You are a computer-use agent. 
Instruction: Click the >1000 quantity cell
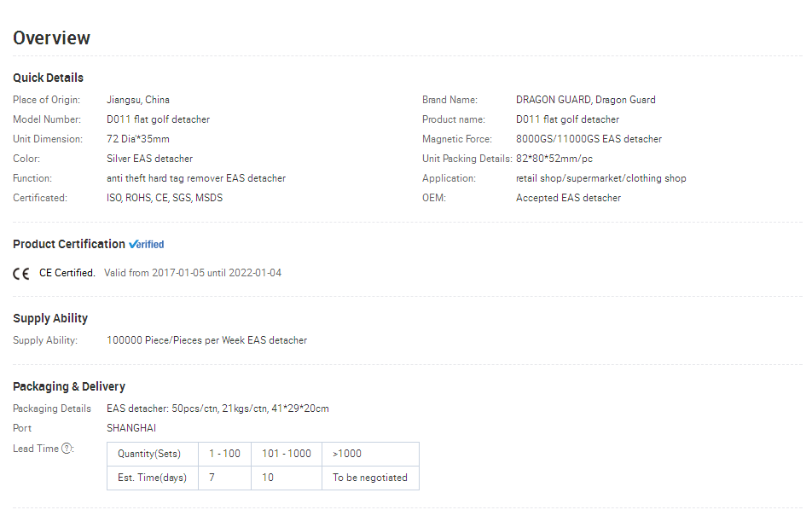[370, 454]
